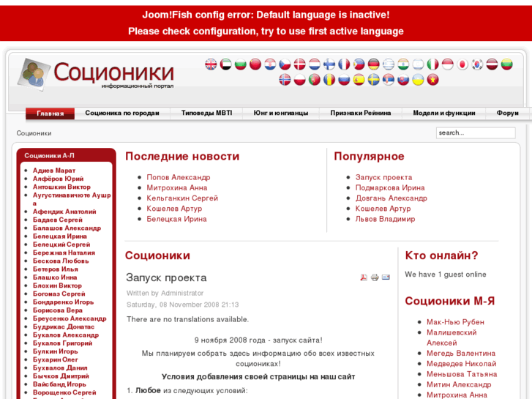Screen dimensions: 532x399
Task: Email the Запуск проекта article
Action: tap(386, 277)
